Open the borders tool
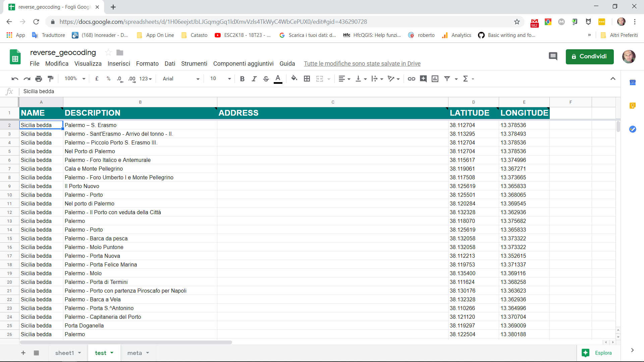Screen dimensions: 644x362 click(x=307, y=79)
